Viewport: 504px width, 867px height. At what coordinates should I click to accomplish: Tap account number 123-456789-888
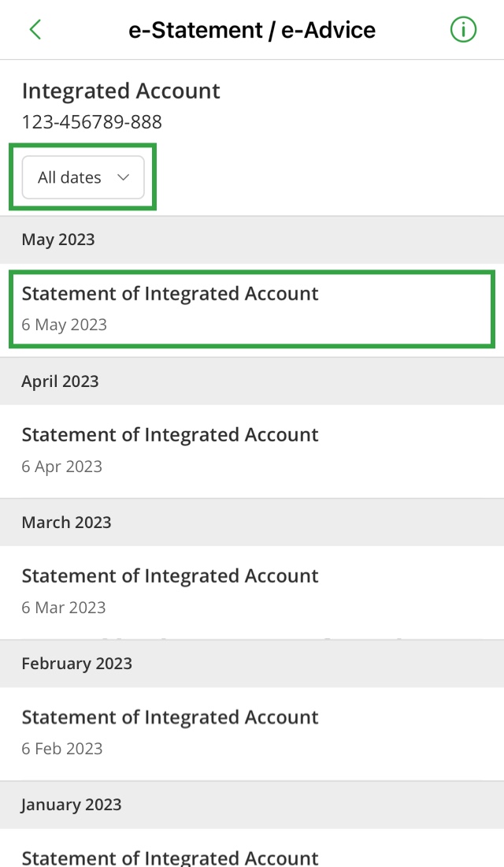click(x=91, y=122)
